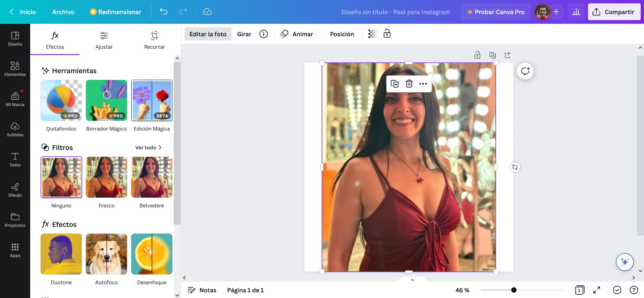Select the Edición Mágica tool thumbnail

pyautogui.click(x=152, y=100)
